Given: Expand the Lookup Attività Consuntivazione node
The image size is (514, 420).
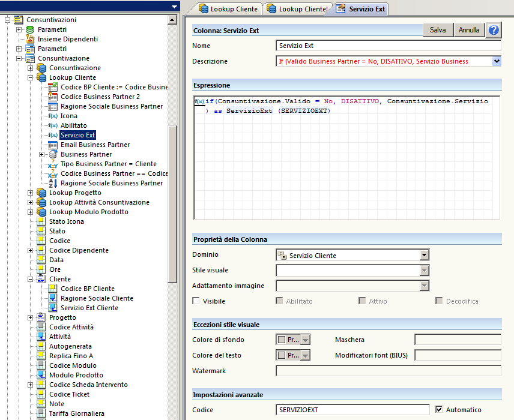Looking at the screenshot, I should click(31, 202).
